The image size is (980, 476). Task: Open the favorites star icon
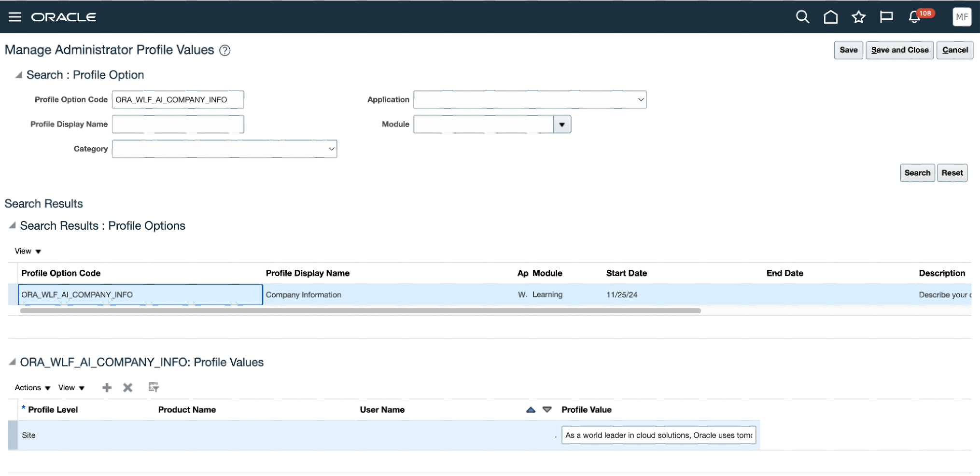(x=859, y=16)
